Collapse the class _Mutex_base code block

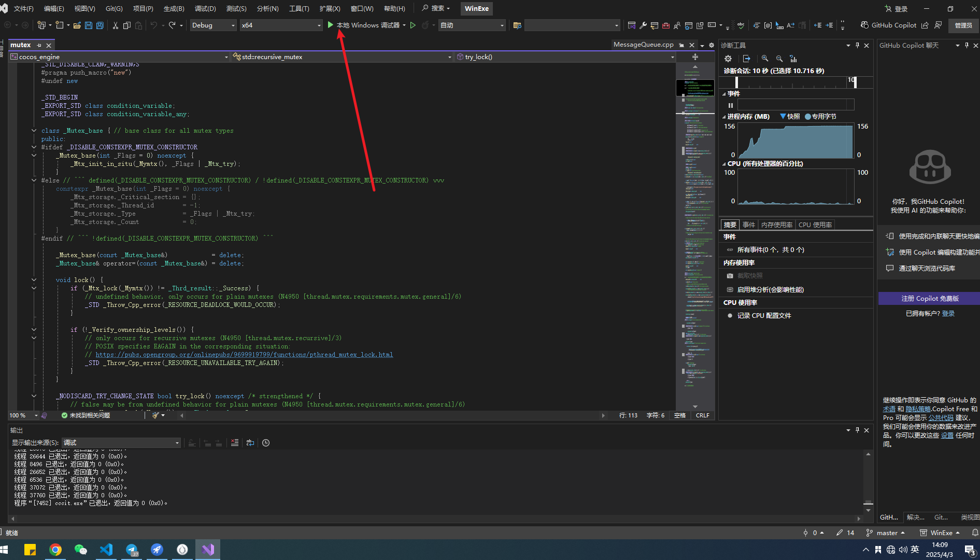tap(34, 131)
